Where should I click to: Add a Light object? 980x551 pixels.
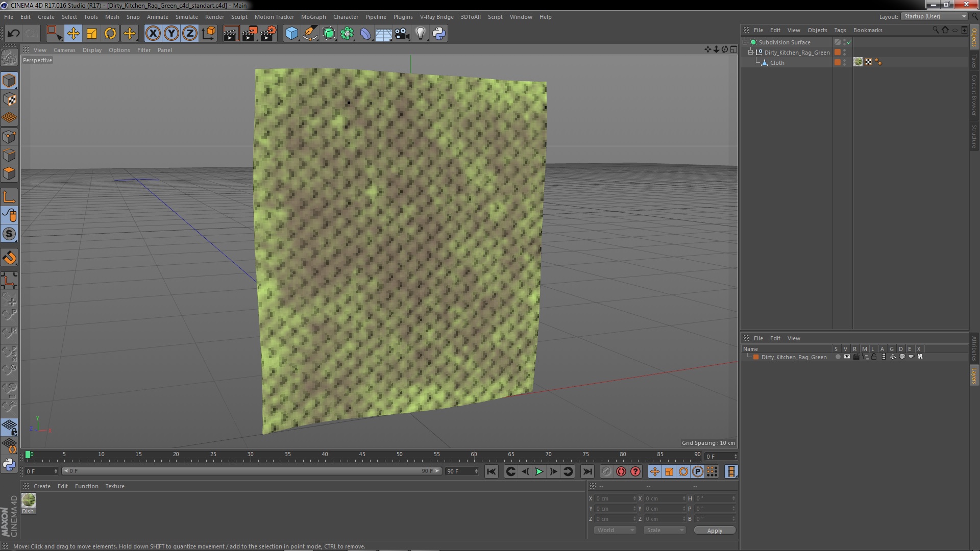coord(420,34)
